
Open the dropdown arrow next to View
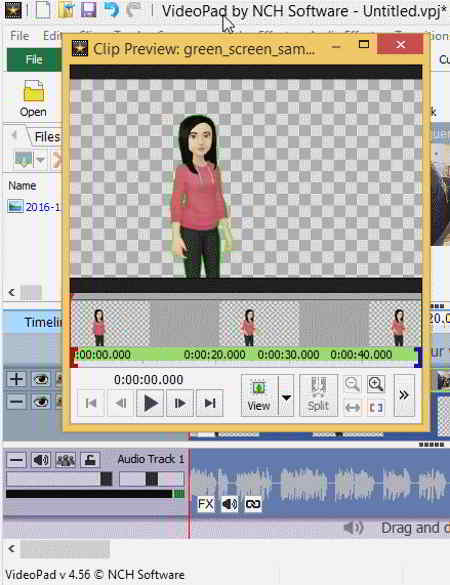pyautogui.click(x=286, y=396)
